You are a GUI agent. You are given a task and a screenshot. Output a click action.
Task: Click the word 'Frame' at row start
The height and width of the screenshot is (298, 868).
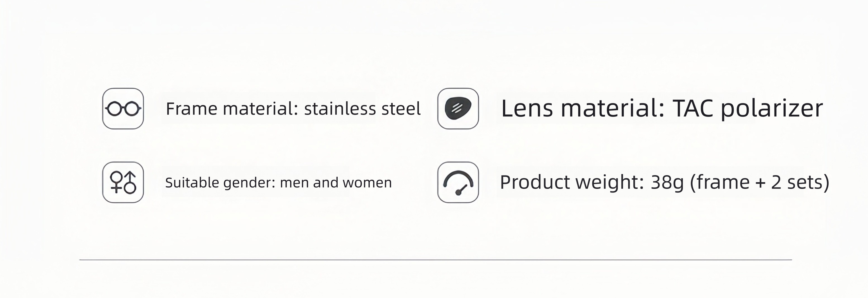point(192,109)
